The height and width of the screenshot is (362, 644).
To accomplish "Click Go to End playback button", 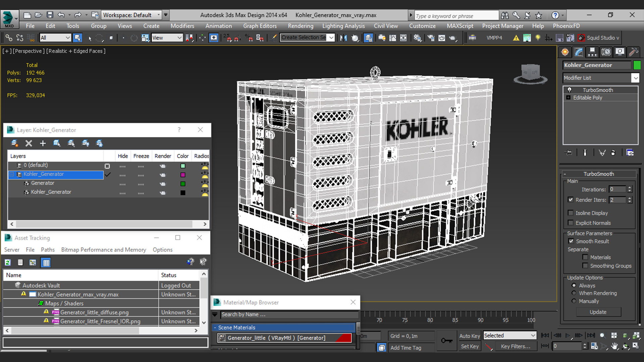I will (591, 336).
